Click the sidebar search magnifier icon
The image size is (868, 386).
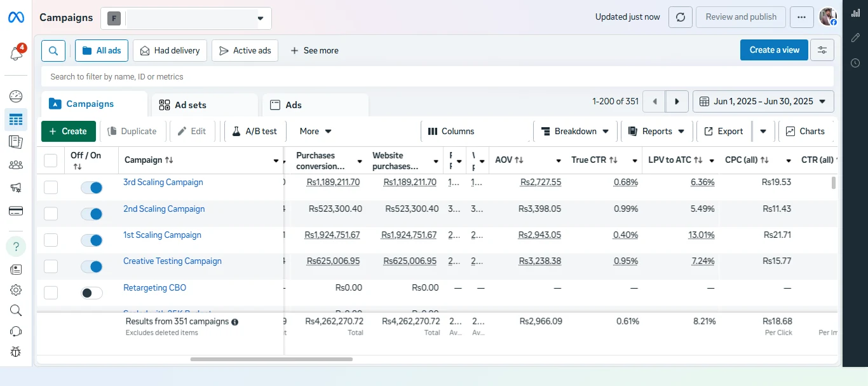(16, 310)
